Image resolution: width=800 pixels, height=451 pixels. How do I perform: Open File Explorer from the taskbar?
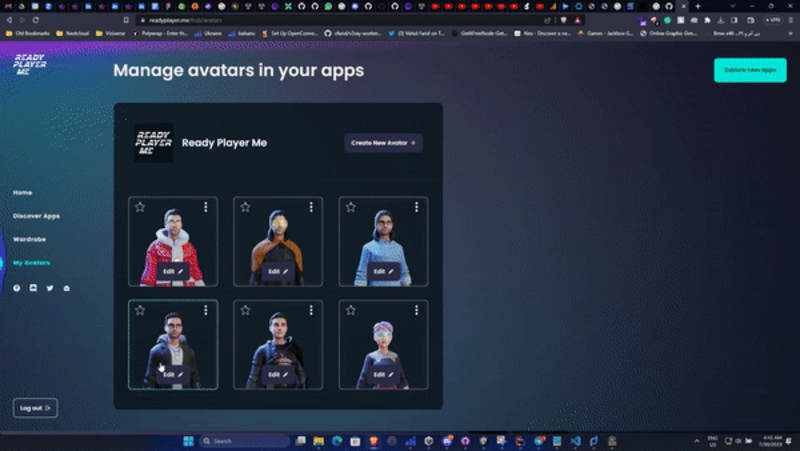click(319, 441)
